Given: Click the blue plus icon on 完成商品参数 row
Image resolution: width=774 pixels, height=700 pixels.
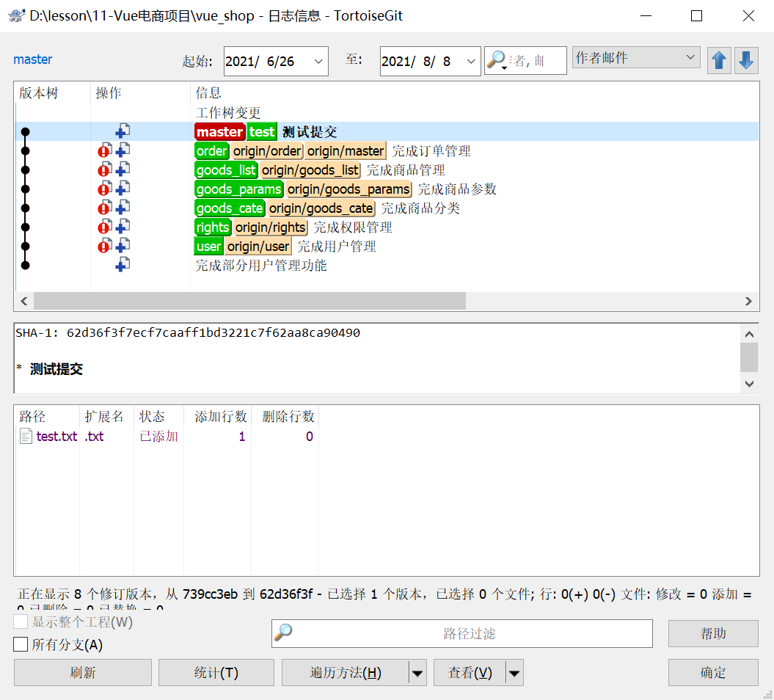Looking at the screenshot, I should pyautogui.click(x=123, y=188).
